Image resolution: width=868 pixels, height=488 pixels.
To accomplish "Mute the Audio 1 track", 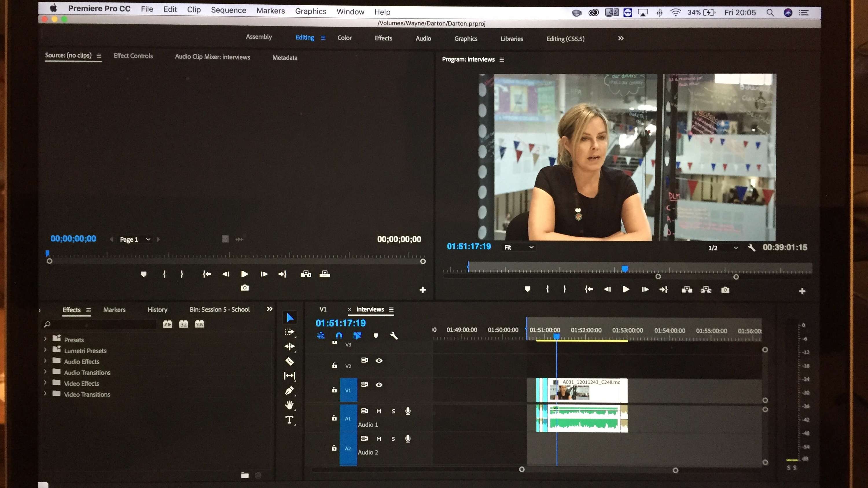I will tap(379, 411).
